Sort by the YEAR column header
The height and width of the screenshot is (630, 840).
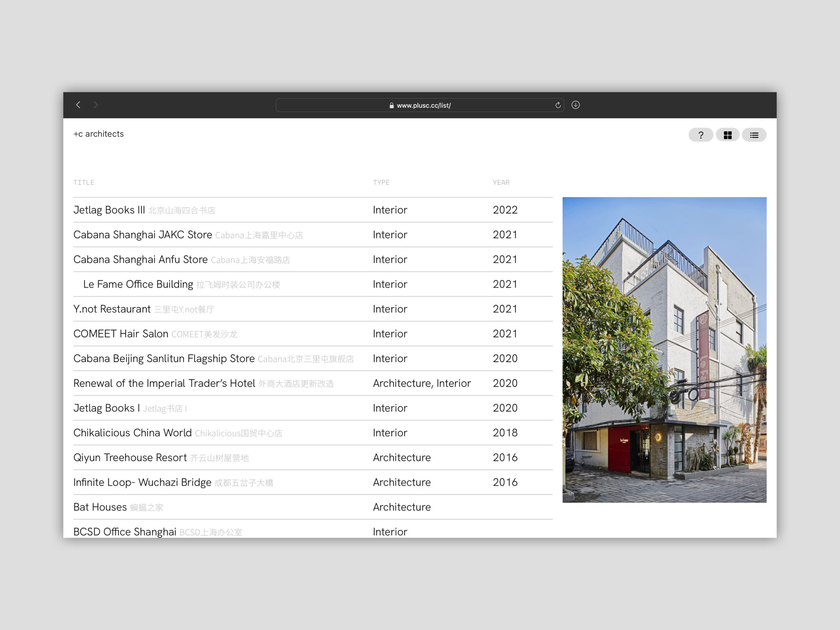point(501,182)
